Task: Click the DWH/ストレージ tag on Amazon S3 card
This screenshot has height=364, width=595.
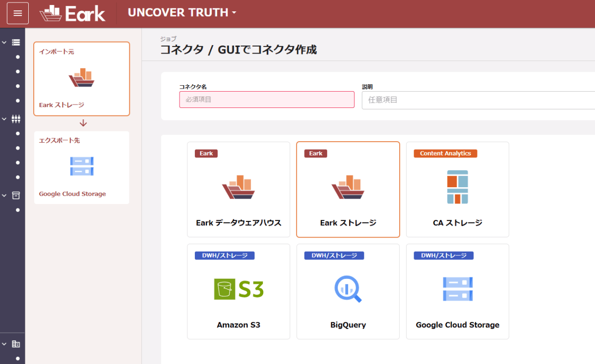Action: point(225,256)
